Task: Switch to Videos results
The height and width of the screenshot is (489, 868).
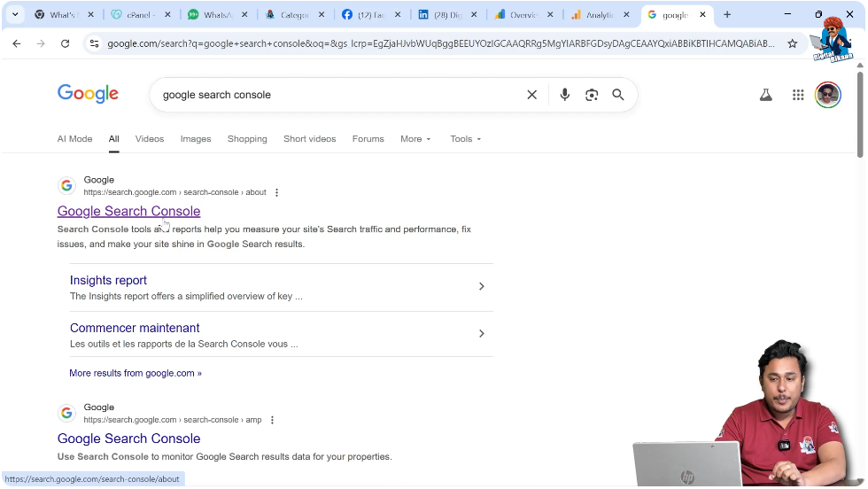Action: [x=150, y=139]
